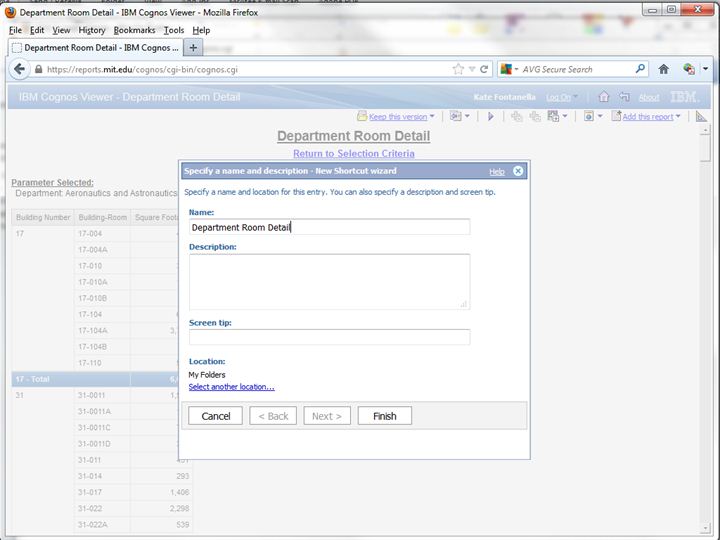Expand the Keep this version dropdown
The height and width of the screenshot is (540, 720).
(432, 117)
